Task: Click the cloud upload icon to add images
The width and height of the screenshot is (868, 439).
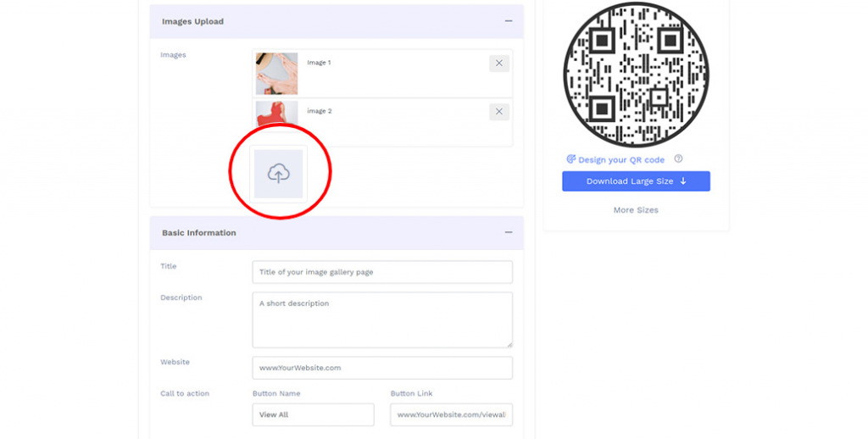Action: (x=278, y=174)
